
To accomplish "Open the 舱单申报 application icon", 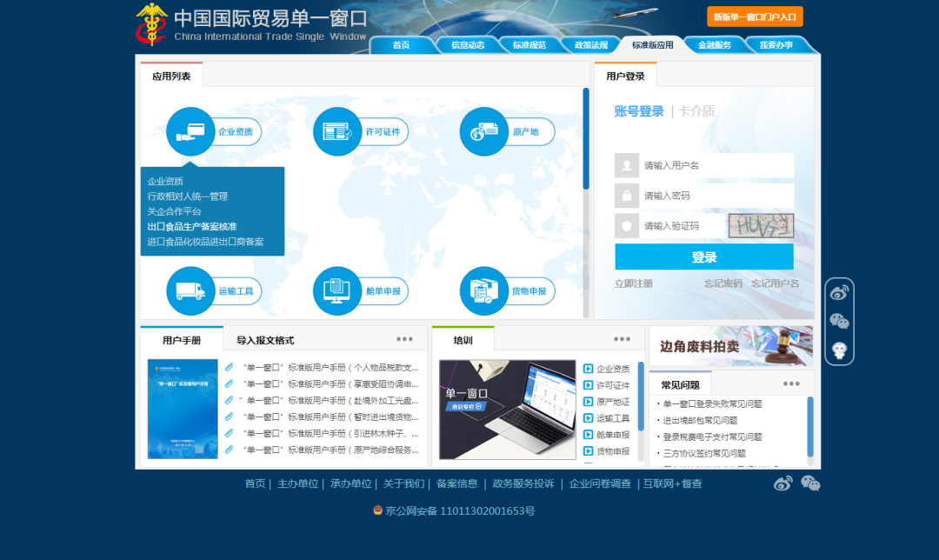I will click(x=337, y=291).
